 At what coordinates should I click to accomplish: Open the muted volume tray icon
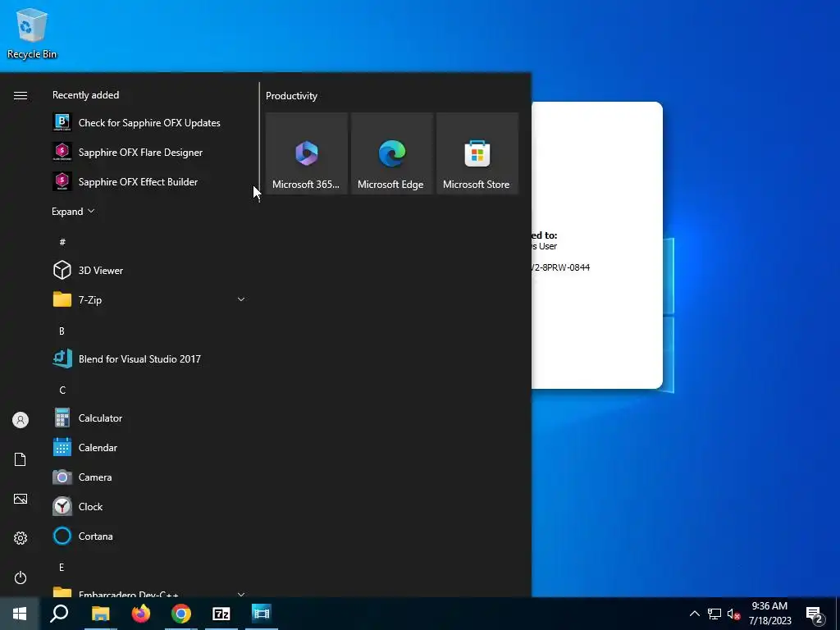click(x=733, y=614)
